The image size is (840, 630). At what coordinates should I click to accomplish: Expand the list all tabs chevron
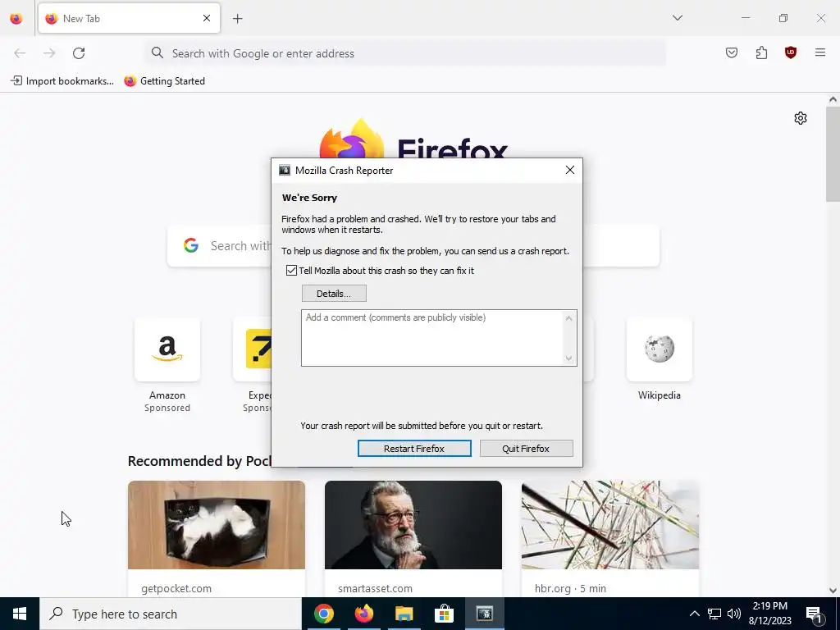pyautogui.click(x=677, y=18)
